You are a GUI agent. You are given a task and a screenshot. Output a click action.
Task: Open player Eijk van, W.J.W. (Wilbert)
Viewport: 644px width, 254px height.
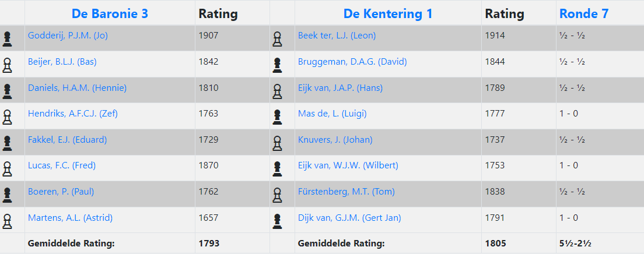pyautogui.click(x=348, y=166)
